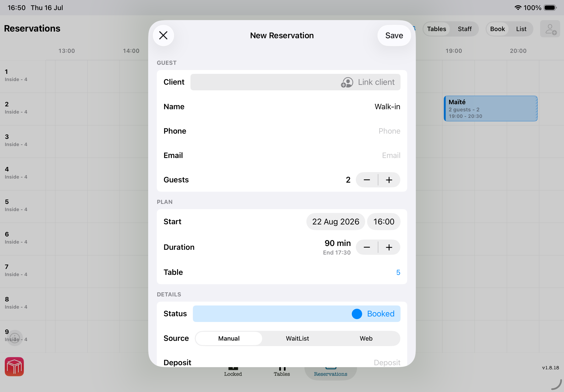Open the Booked status selector
This screenshot has height=392, width=564.
point(296,314)
